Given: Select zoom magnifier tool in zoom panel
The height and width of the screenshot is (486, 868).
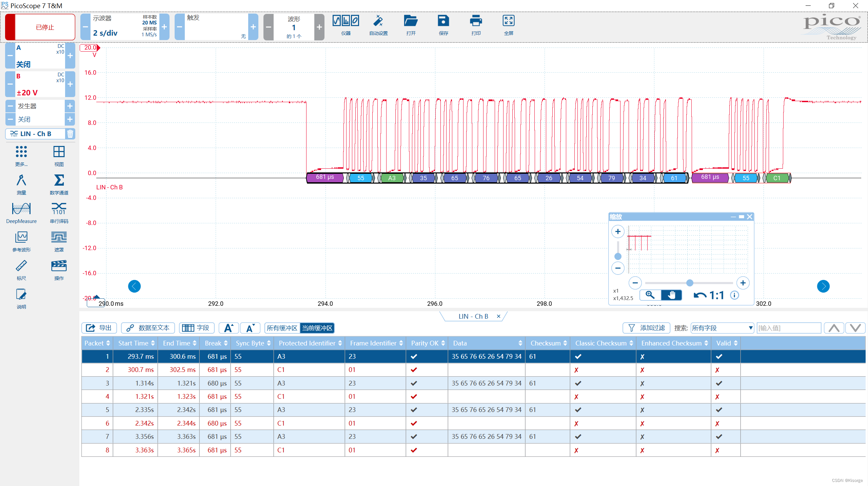Looking at the screenshot, I should 650,295.
